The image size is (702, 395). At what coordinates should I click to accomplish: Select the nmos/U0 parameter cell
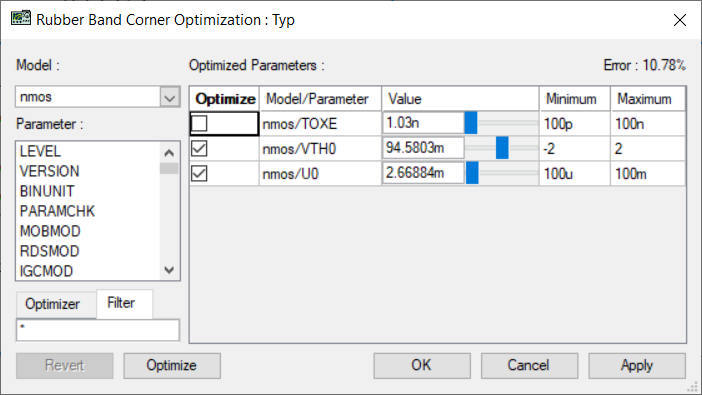tap(320, 174)
